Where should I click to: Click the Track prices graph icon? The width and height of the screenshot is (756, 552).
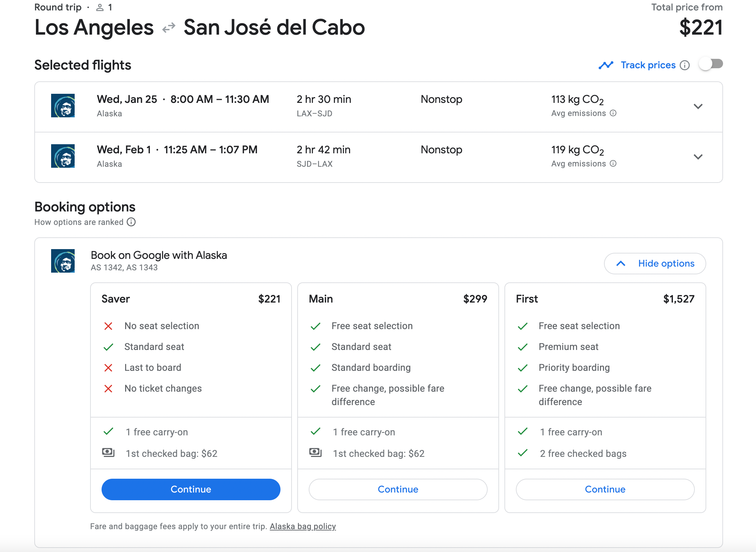pos(606,65)
